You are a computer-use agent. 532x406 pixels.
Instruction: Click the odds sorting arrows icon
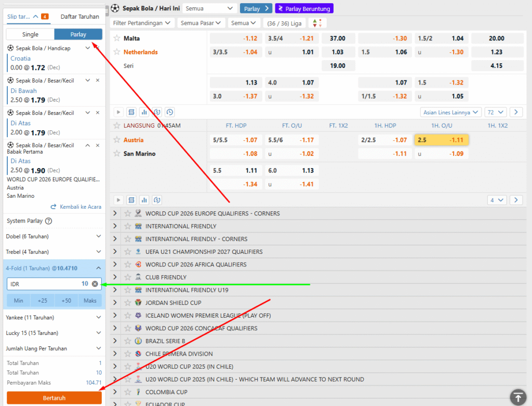(317, 23)
